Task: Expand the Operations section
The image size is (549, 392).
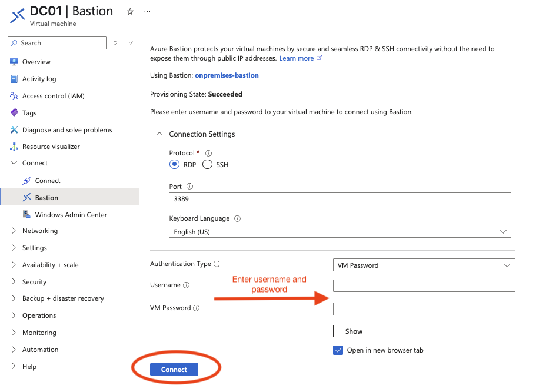Action: 14,315
